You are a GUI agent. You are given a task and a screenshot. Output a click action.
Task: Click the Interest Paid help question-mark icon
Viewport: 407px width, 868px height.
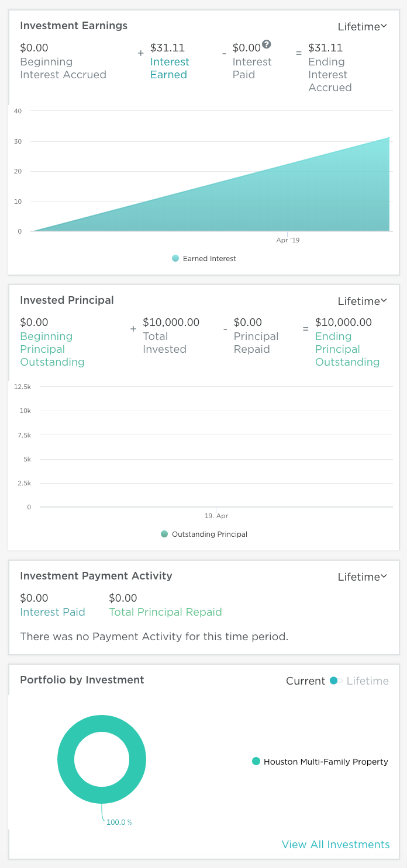(x=267, y=44)
